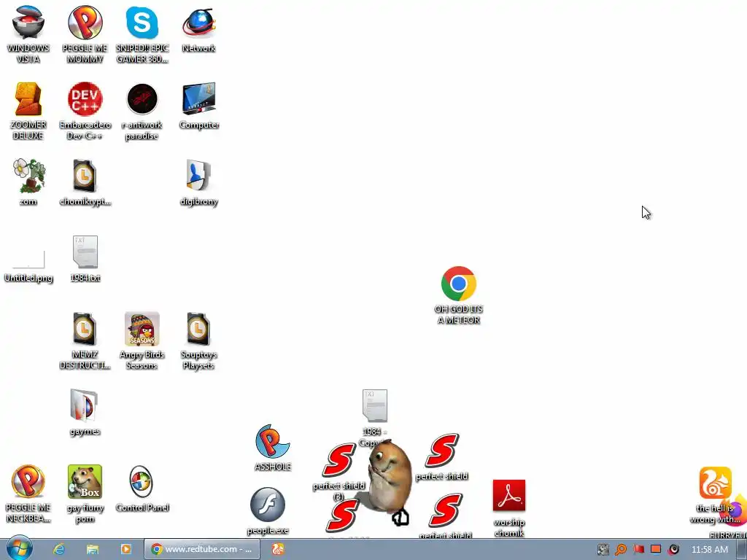Click the Show desktop strip by the clock
The height and width of the screenshot is (560, 747).
click(x=742, y=550)
